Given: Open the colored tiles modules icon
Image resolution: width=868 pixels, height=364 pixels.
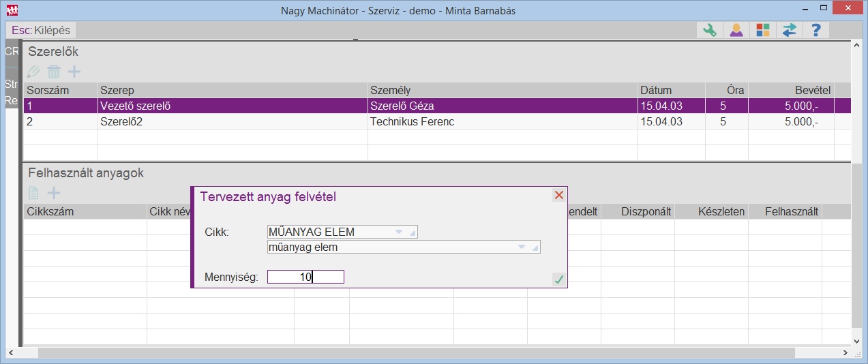Looking at the screenshot, I should [763, 30].
